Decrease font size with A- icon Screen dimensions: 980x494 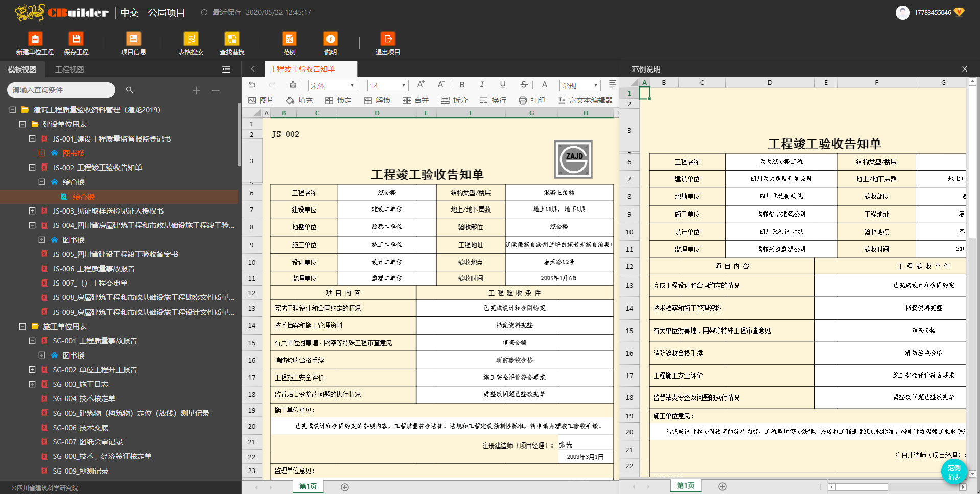pyautogui.click(x=441, y=85)
